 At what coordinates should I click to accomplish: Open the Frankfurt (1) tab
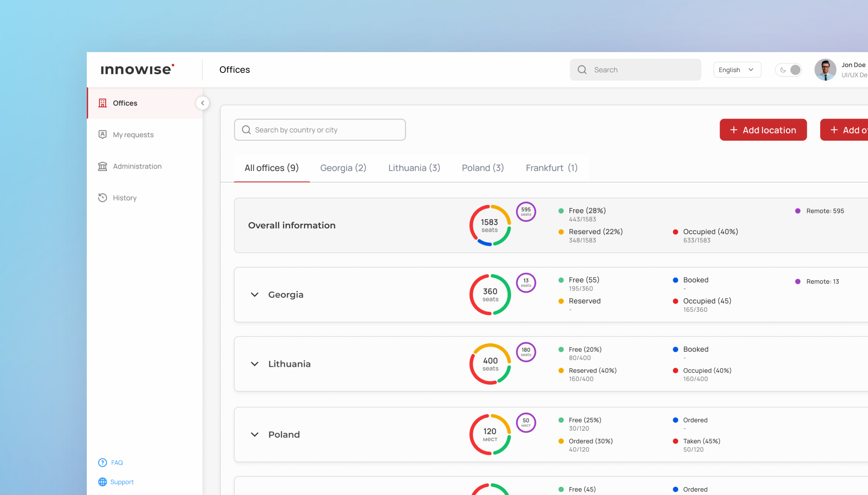(552, 168)
